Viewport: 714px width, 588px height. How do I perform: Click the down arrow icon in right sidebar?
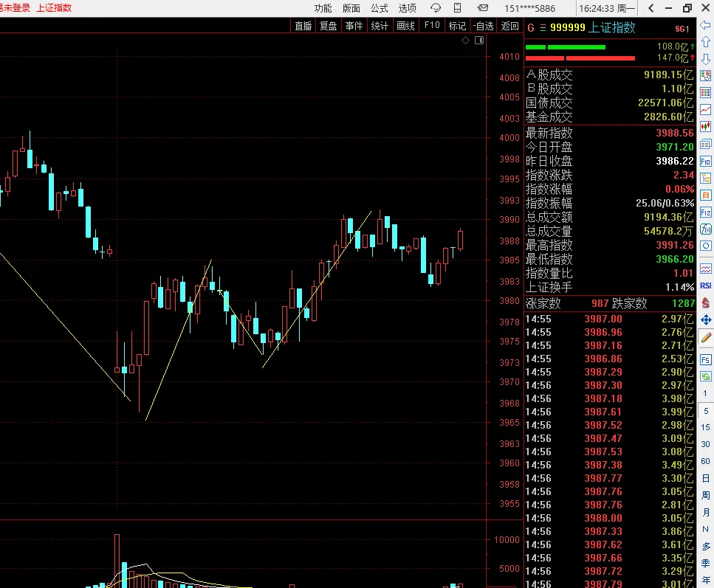pyautogui.click(x=706, y=59)
